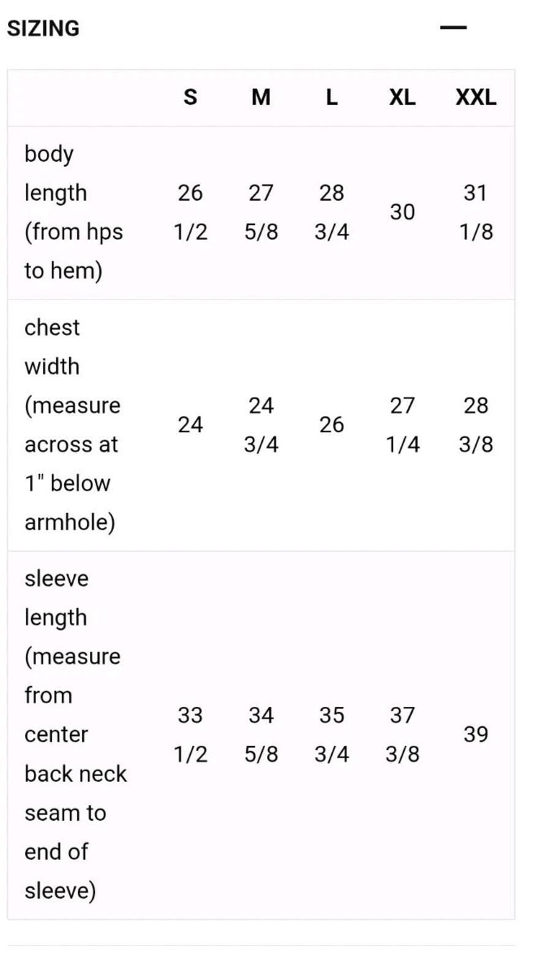Click the SIZING section heading
This screenshot has height=980, width=537.
pyautogui.click(x=43, y=28)
